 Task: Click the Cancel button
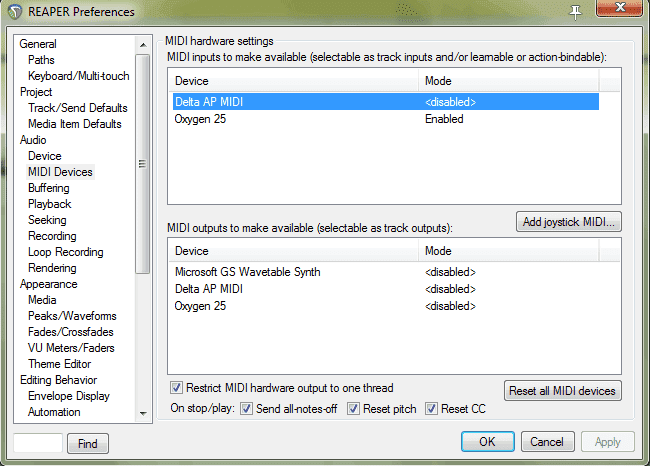[547, 442]
